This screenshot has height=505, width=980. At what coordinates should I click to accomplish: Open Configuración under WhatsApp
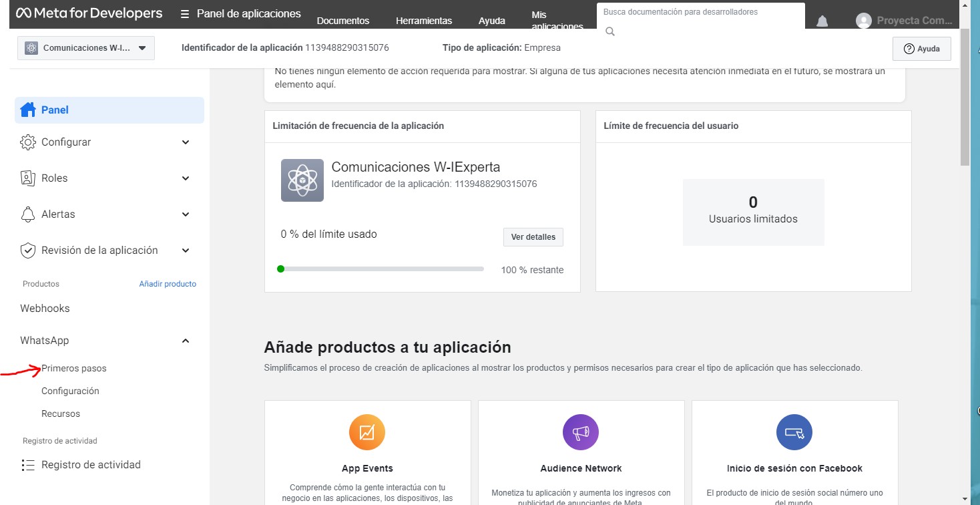pyautogui.click(x=70, y=391)
